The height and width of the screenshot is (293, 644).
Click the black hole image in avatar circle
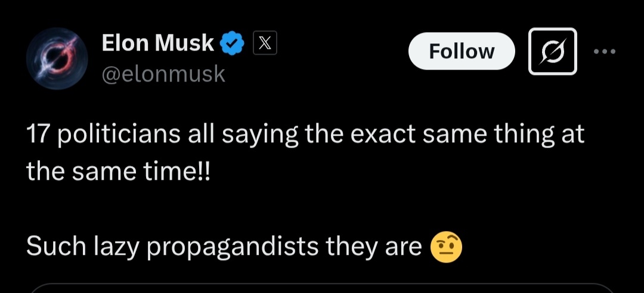(57, 58)
